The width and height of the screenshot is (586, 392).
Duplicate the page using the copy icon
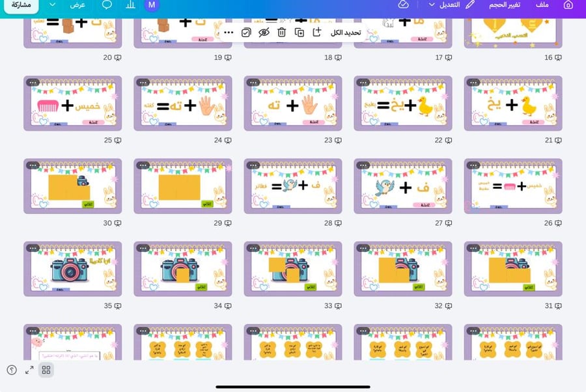pos(300,33)
